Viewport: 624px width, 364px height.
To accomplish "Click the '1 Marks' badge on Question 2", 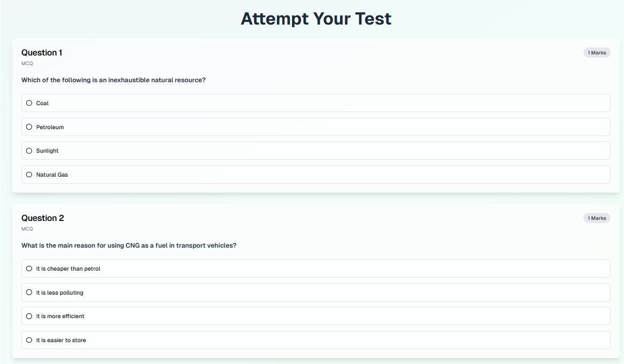I will pyautogui.click(x=597, y=218).
